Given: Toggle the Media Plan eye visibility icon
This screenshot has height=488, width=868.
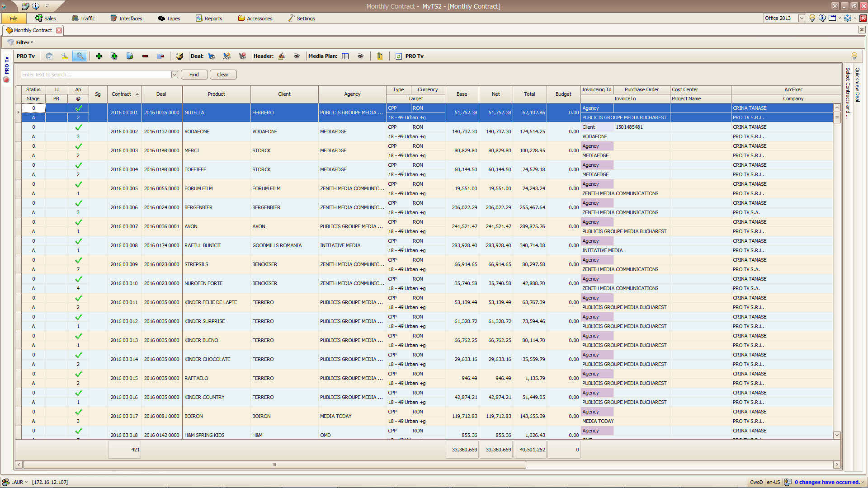Looking at the screenshot, I should 360,56.
